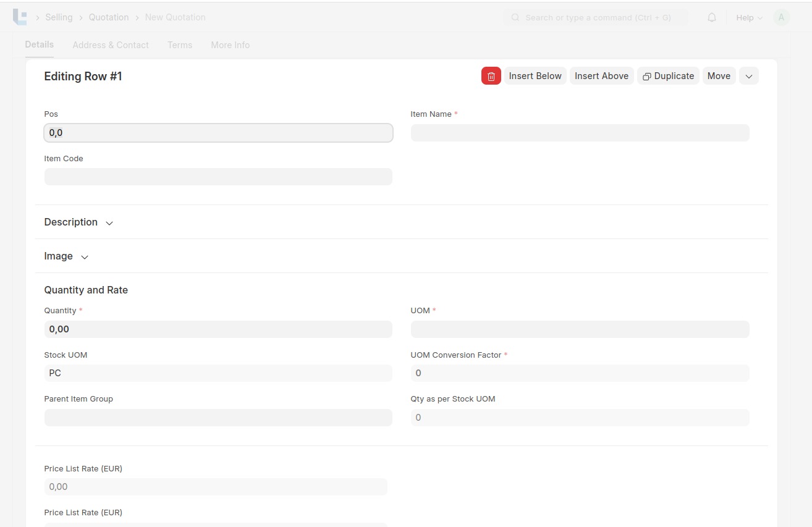Click the Insert Below button
This screenshot has width=812, height=527.
535,76
